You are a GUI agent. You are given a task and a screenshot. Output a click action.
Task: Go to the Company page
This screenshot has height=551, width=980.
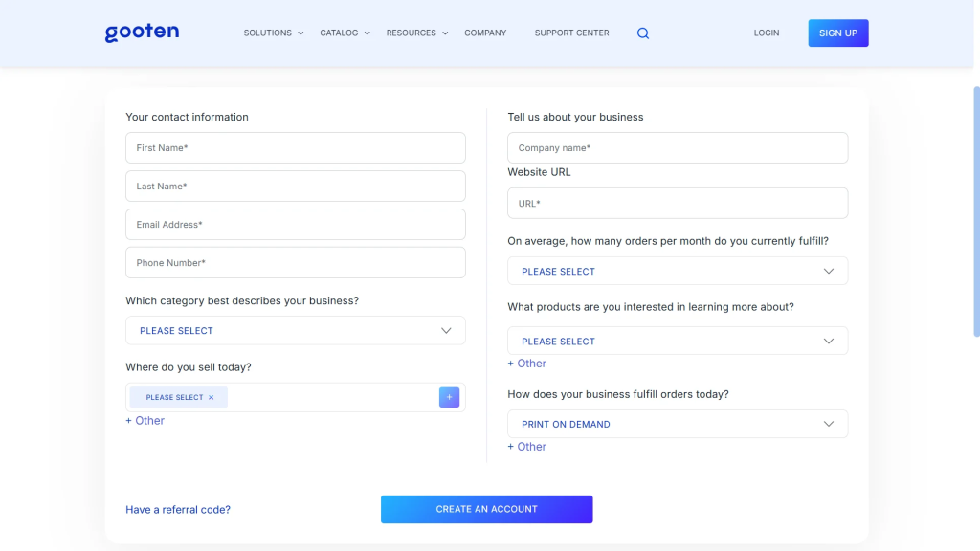tap(485, 33)
